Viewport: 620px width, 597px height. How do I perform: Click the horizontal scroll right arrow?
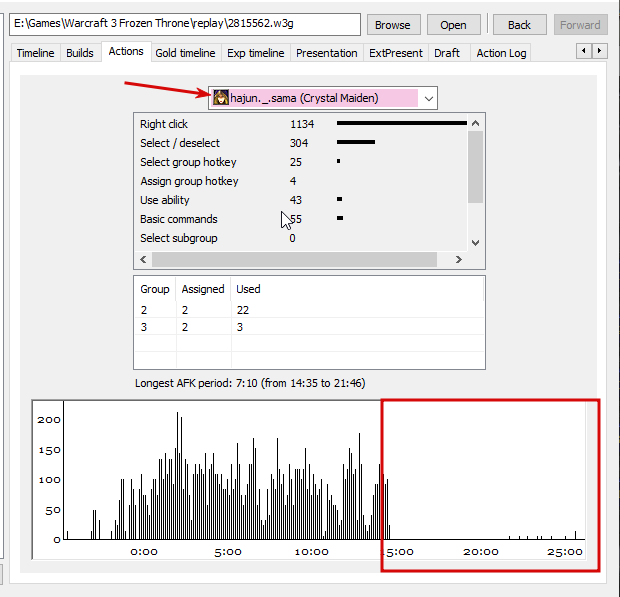[x=458, y=259]
